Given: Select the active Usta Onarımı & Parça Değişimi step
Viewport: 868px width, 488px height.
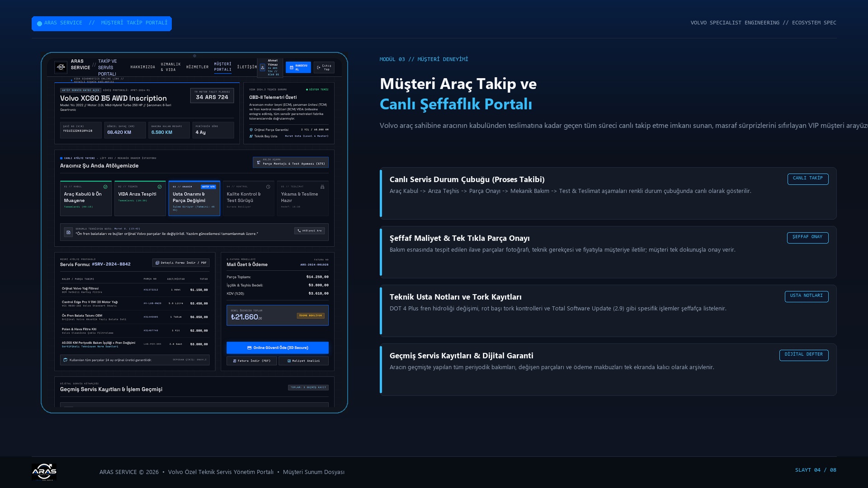Looking at the screenshot, I should (x=194, y=198).
